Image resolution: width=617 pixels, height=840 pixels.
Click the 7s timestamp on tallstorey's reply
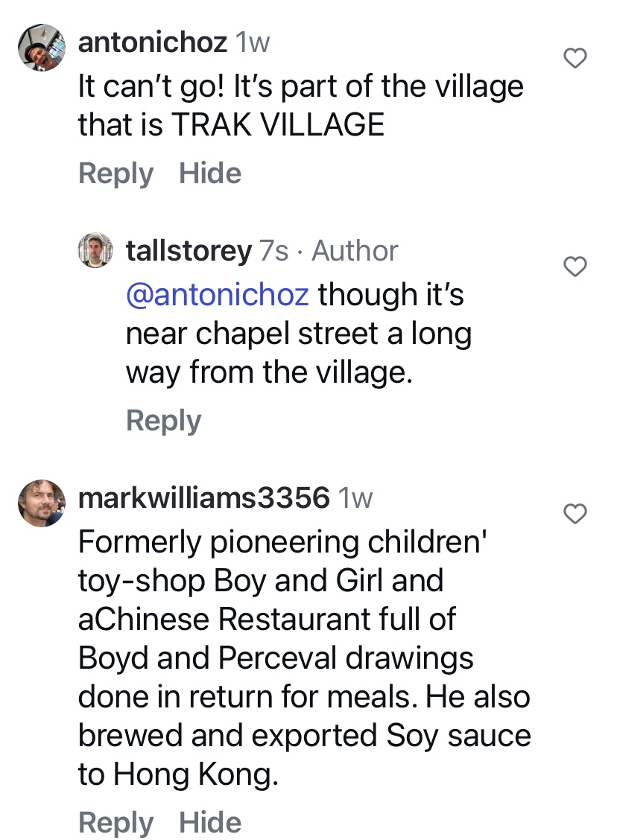click(273, 251)
